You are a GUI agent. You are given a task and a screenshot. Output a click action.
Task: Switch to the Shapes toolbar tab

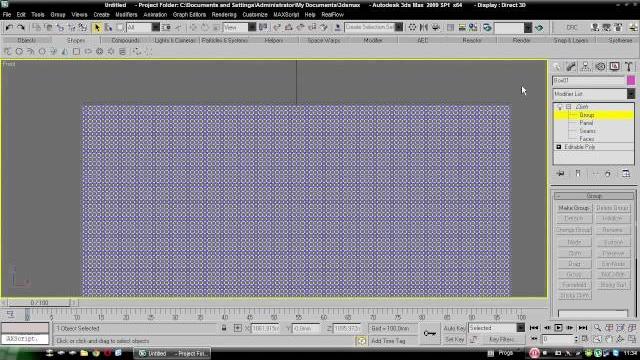[x=76, y=40]
